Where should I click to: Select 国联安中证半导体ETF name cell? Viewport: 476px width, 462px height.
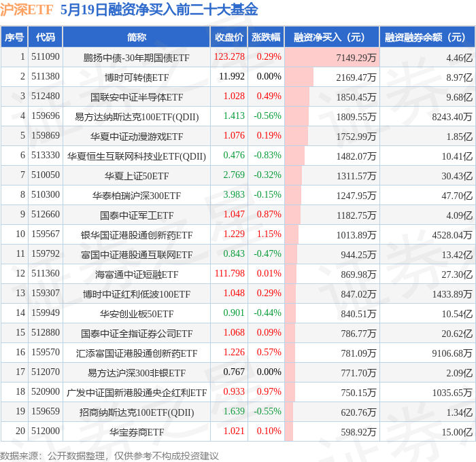pos(136,96)
